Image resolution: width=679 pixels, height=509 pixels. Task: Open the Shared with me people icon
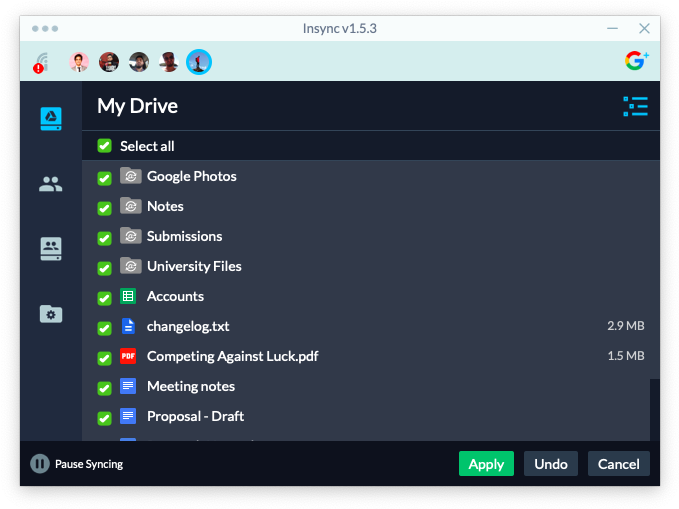click(x=51, y=184)
